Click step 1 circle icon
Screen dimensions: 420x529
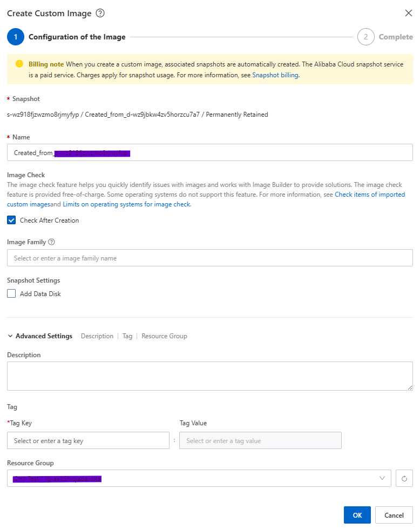(x=16, y=37)
